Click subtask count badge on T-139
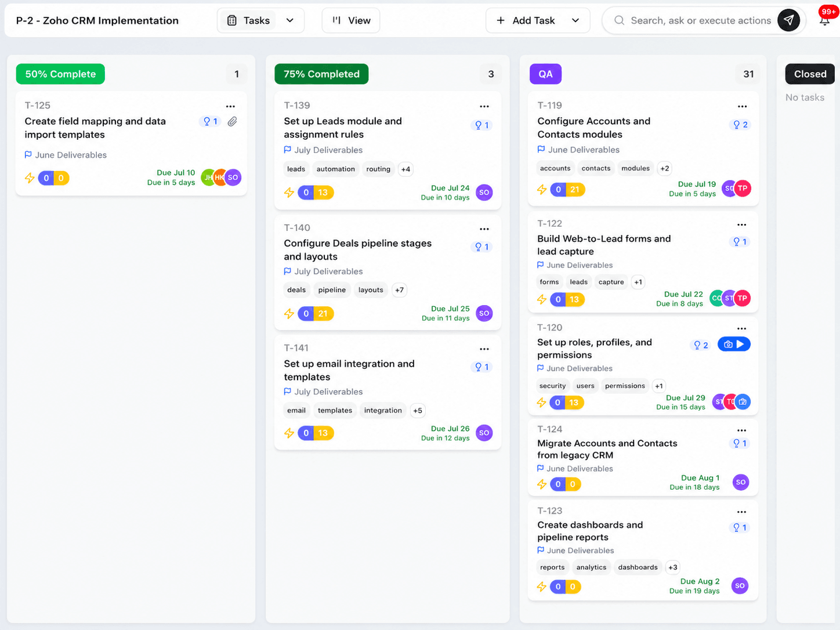Image resolution: width=840 pixels, height=630 pixels. tap(481, 125)
